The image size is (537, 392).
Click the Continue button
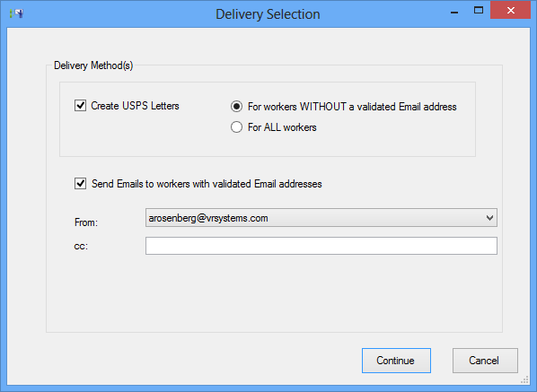(x=396, y=361)
